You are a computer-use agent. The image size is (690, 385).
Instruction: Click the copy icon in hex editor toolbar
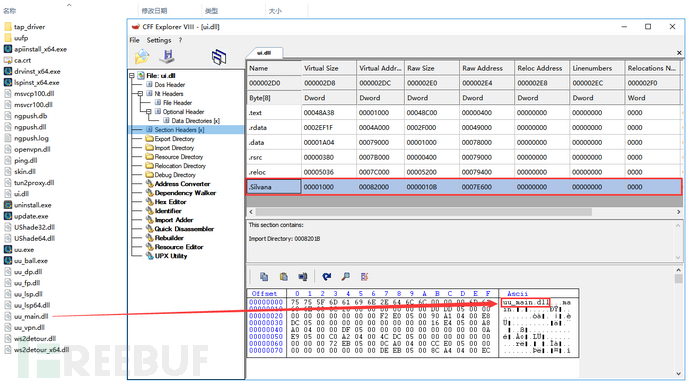[264, 276]
